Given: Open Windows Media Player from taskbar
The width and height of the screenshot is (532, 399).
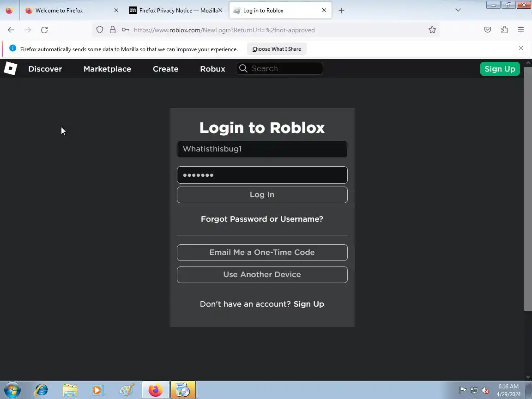Looking at the screenshot, I should pyautogui.click(x=98, y=390).
